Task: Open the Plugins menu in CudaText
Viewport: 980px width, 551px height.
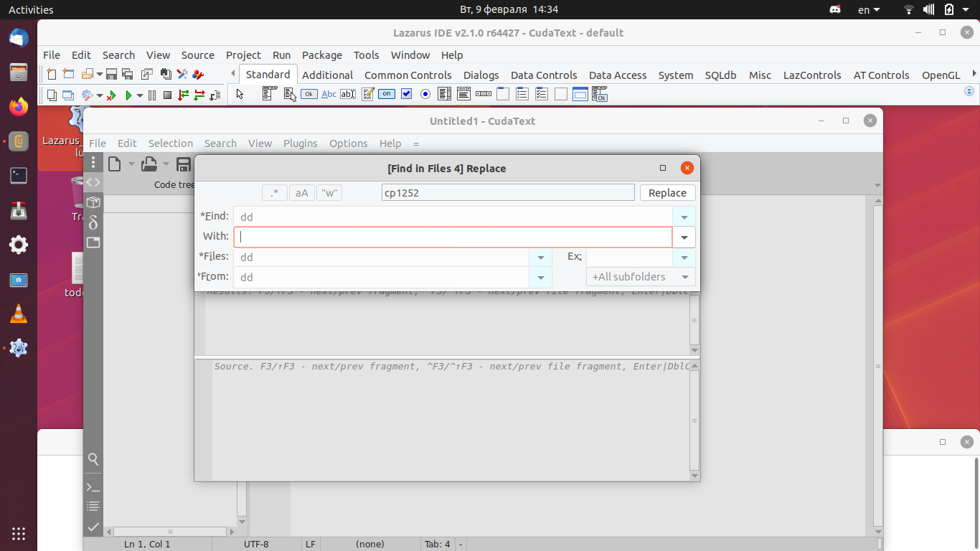Action: click(x=300, y=143)
